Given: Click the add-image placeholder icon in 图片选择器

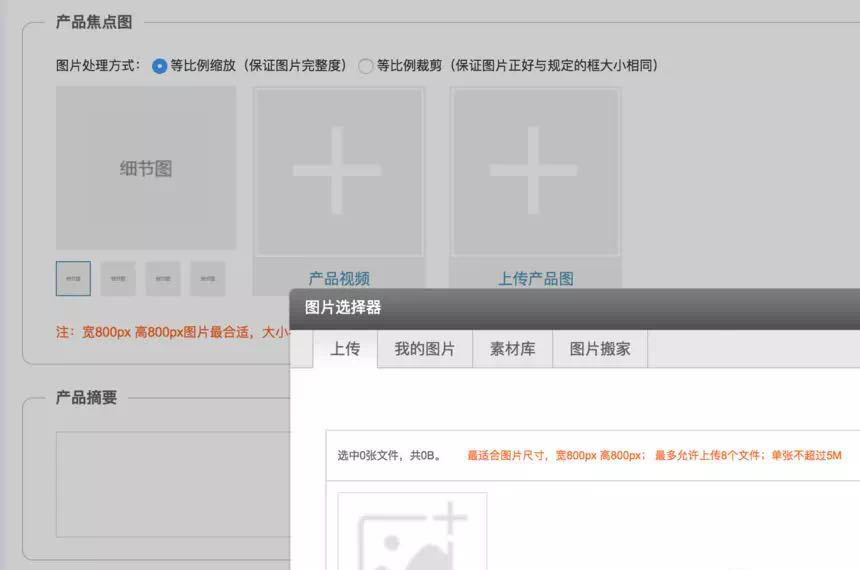Looking at the screenshot, I should point(412,531).
